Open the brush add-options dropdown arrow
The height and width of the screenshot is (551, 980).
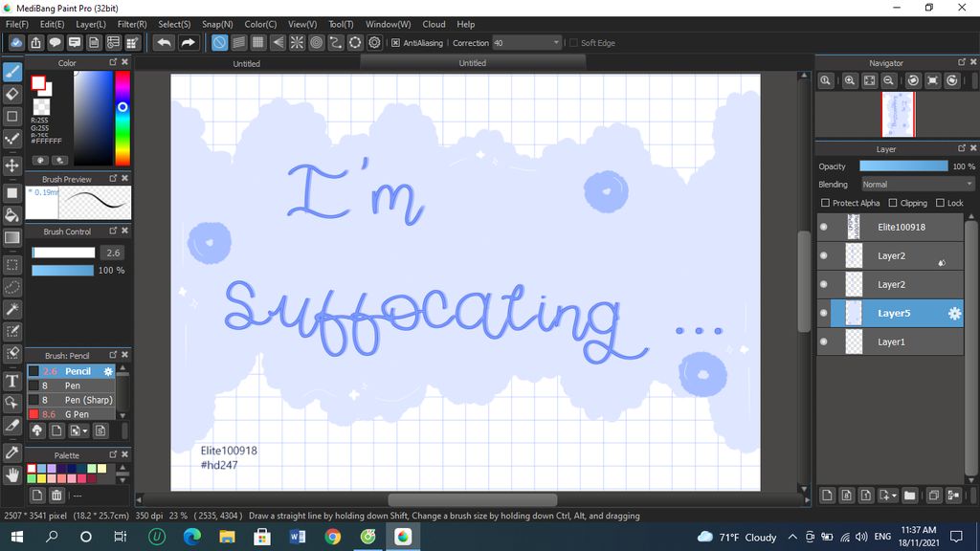85,431
